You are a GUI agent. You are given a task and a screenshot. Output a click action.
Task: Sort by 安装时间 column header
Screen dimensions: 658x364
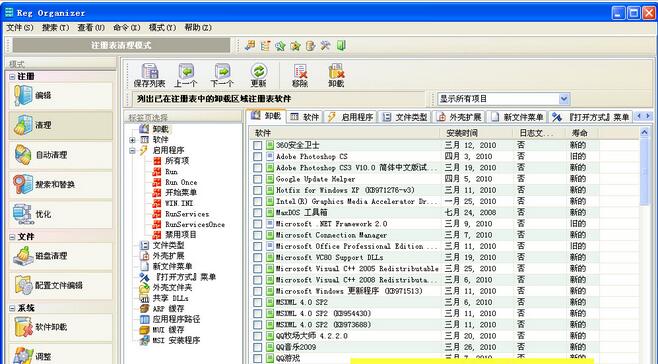coord(477,133)
